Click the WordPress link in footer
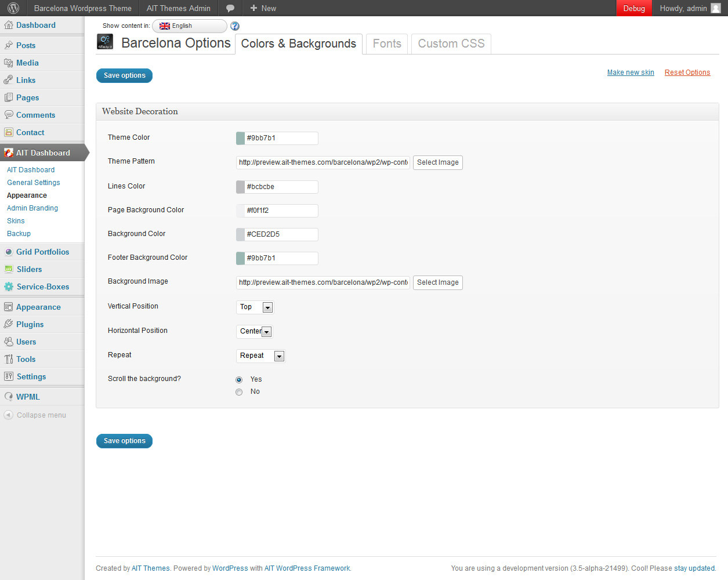 (230, 568)
